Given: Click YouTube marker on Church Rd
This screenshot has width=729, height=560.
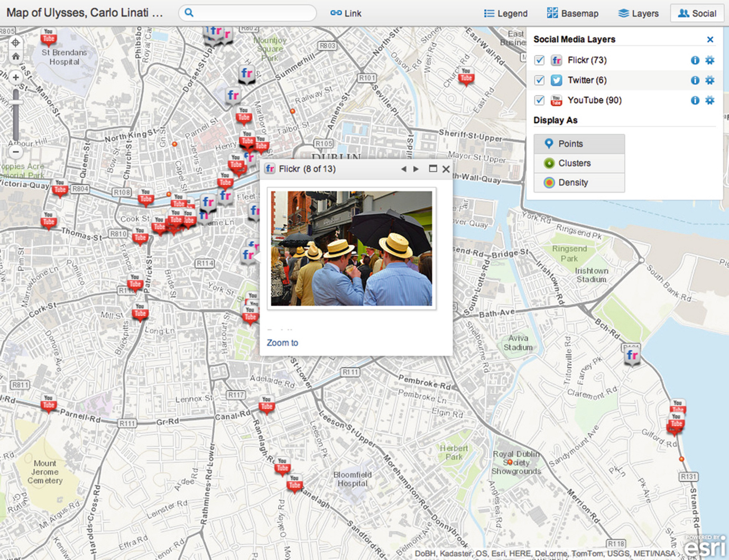Looking at the screenshot, I should [466, 77].
